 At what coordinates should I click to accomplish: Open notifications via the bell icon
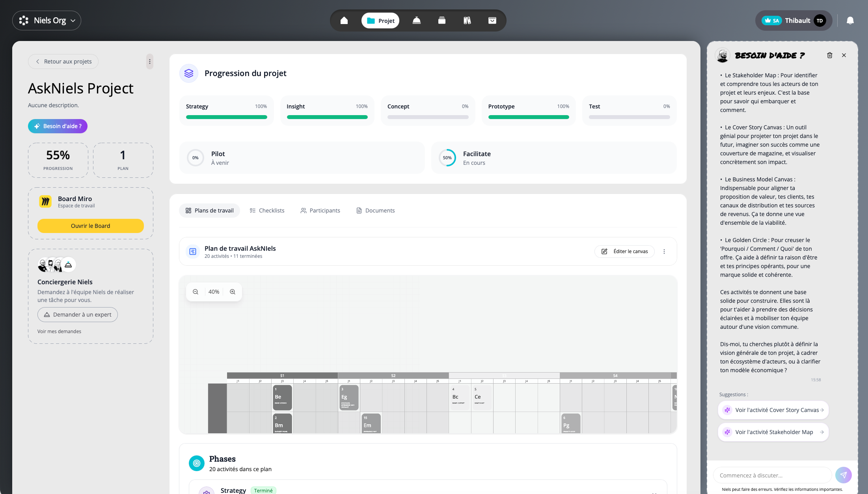coord(850,20)
